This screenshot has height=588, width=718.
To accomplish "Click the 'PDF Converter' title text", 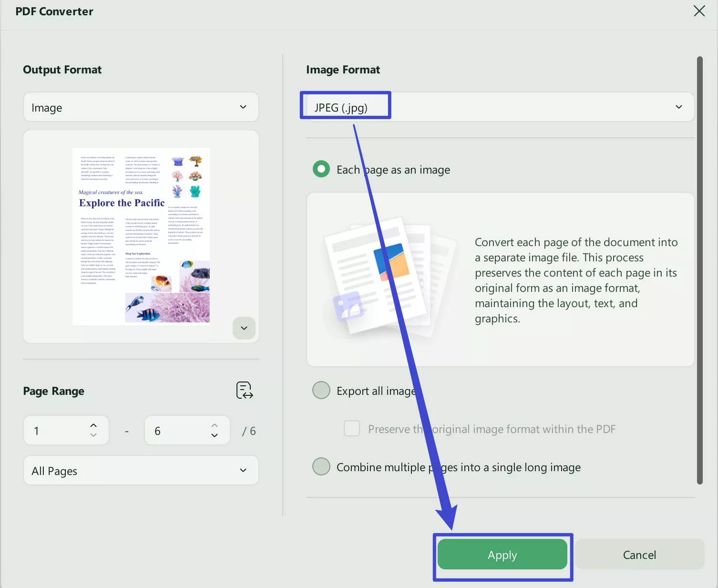I will click(54, 11).
